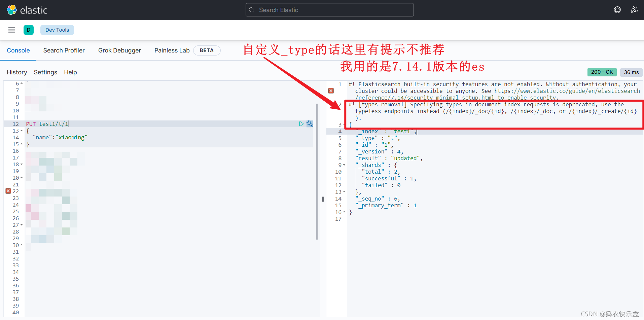The image size is (644, 320).
Task: Open the hamburger navigation menu
Action: click(x=12, y=30)
